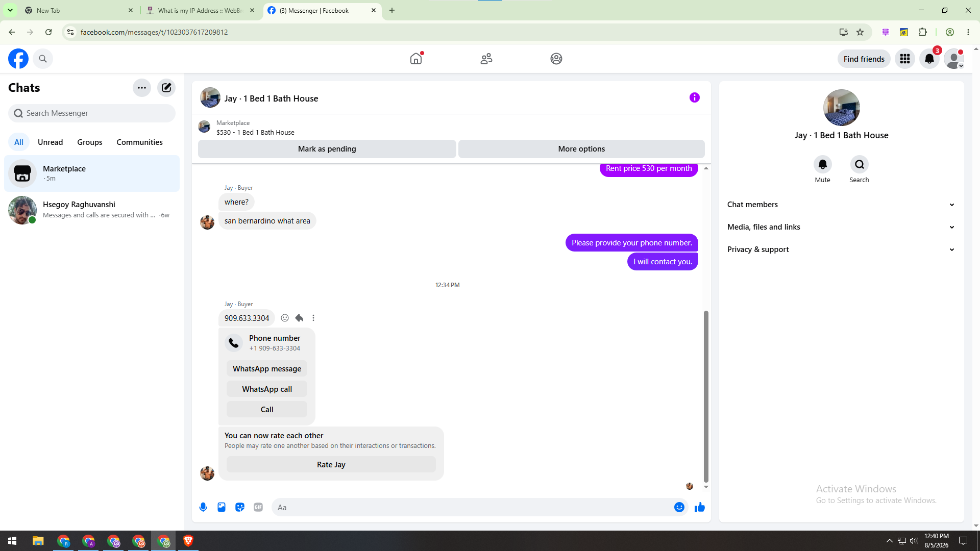Screen dimensions: 980x551
Task: React to the 909.633.3304 message
Action: pos(285,318)
